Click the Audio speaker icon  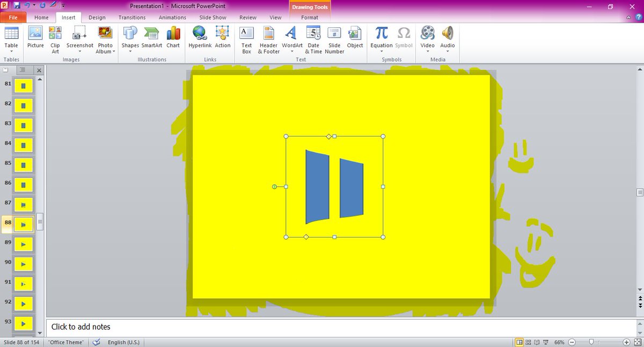(x=448, y=33)
